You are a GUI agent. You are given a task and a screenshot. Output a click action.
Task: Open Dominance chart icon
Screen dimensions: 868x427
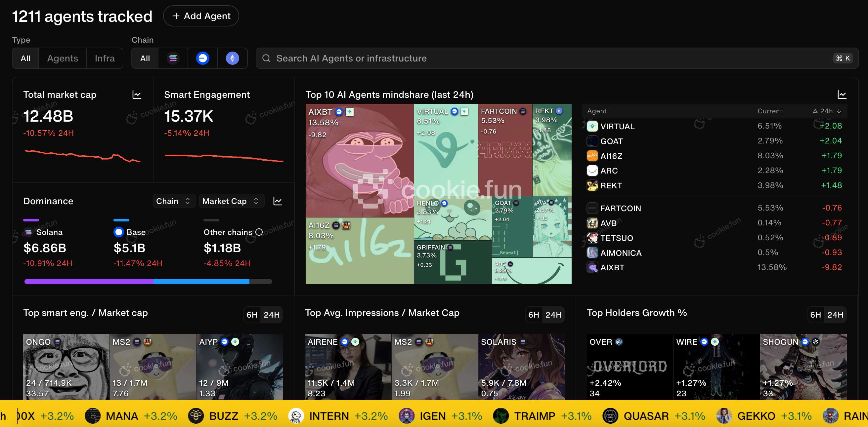[x=277, y=201]
